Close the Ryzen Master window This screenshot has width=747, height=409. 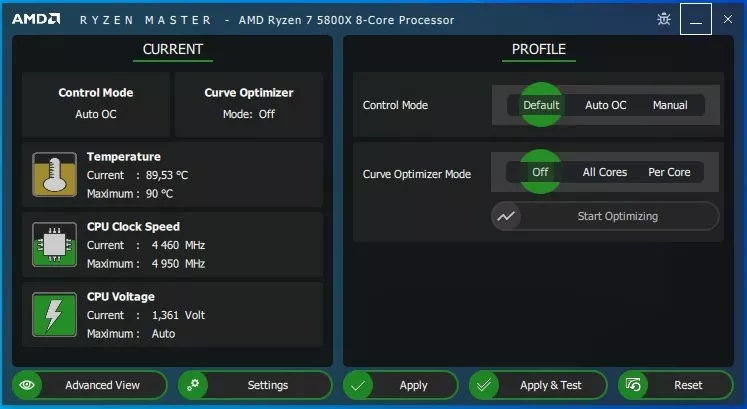[x=727, y=19]
